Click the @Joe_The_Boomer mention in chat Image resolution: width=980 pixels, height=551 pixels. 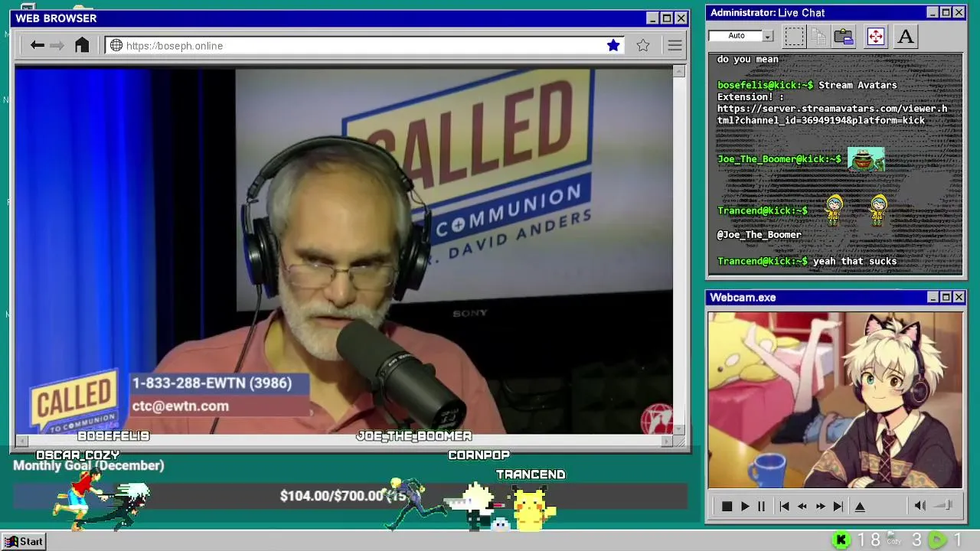759,235
